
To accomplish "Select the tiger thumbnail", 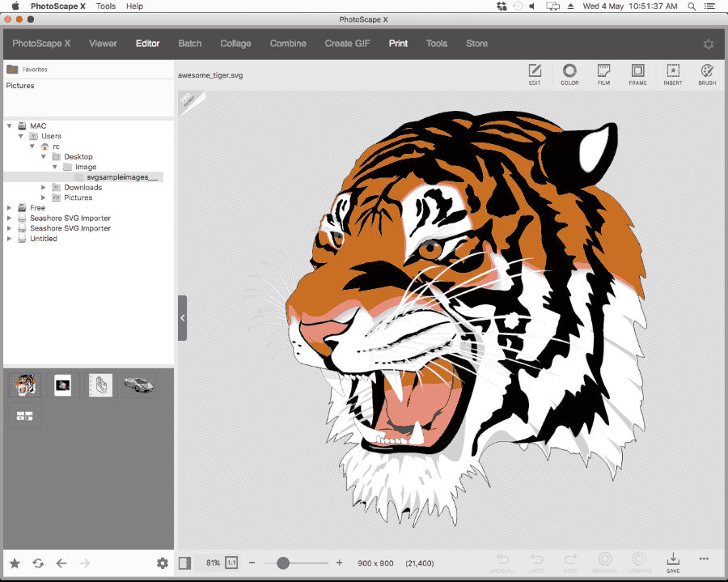I will coord(24,385).
